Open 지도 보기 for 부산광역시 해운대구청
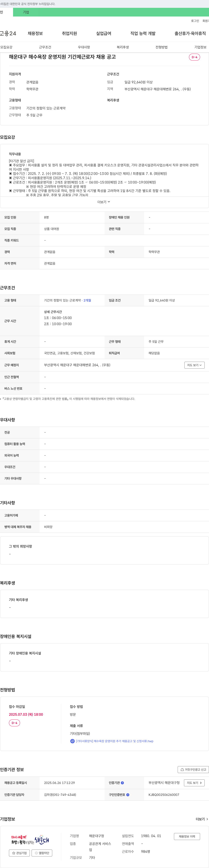209x868 pixels. tap(194, 783)
